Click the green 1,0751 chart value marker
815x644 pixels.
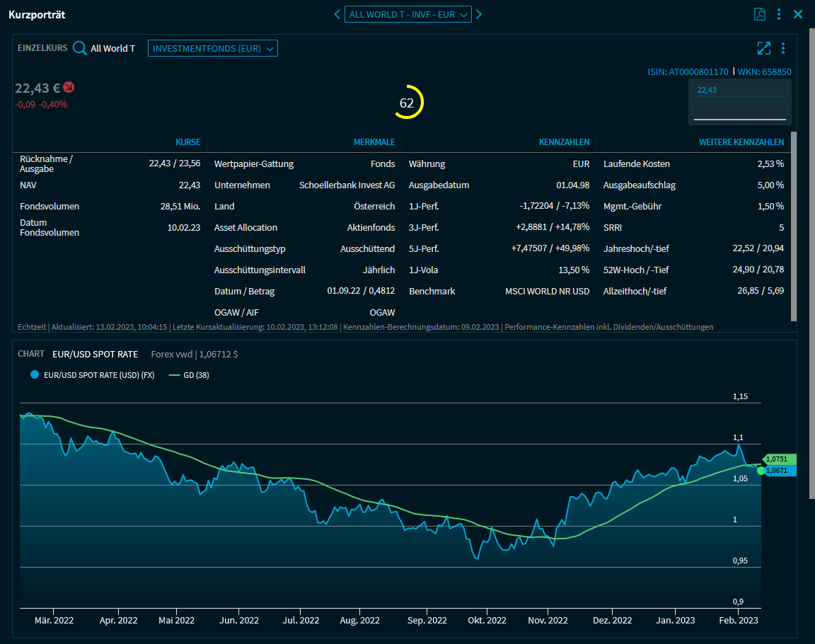click(780, 459)
